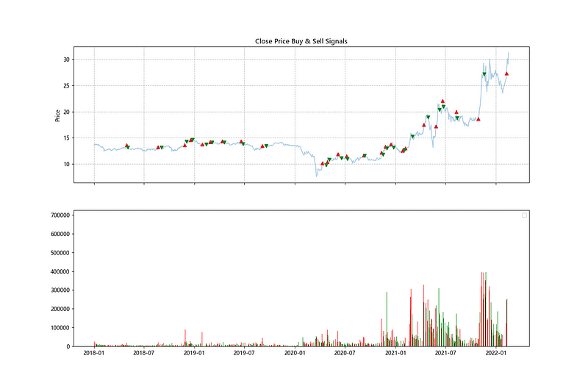Screen dimensions: 588x389
Task: Click the first red triangle marker in 2018
Action: tap(126, 146)
